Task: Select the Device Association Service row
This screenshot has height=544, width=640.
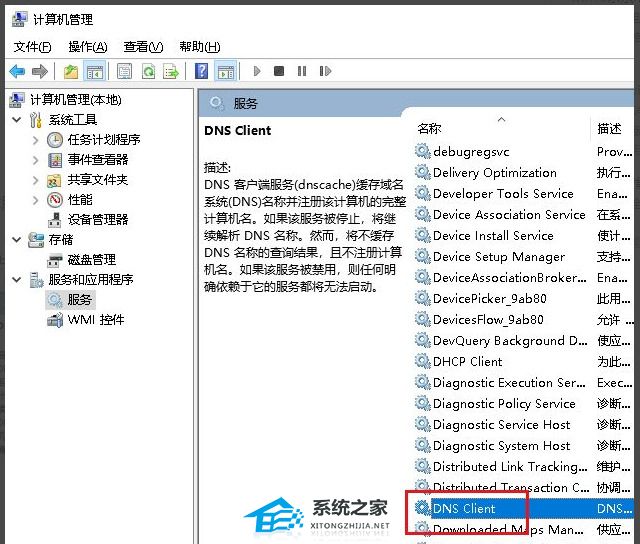Action: pos(524,215)
